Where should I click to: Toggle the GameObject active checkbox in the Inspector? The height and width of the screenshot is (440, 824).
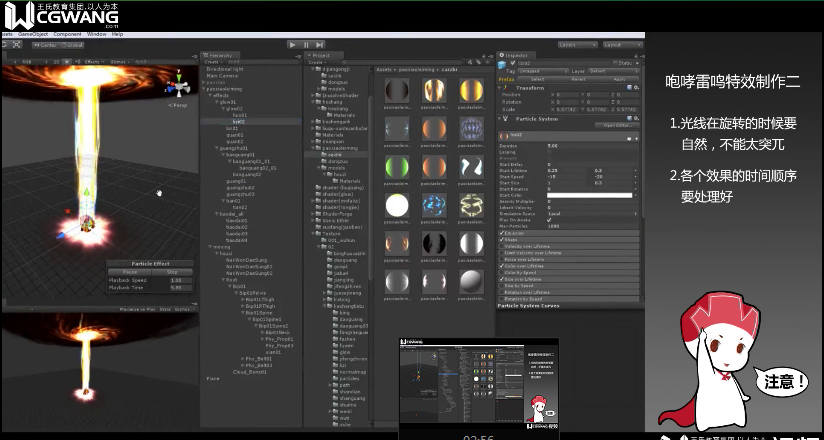pyautogui.click(x=513, y=63)
